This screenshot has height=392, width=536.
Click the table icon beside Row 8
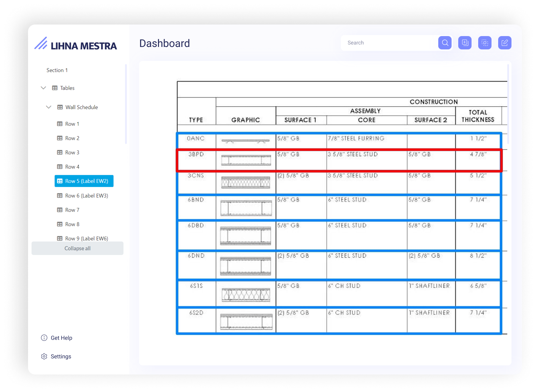point(60,225)
